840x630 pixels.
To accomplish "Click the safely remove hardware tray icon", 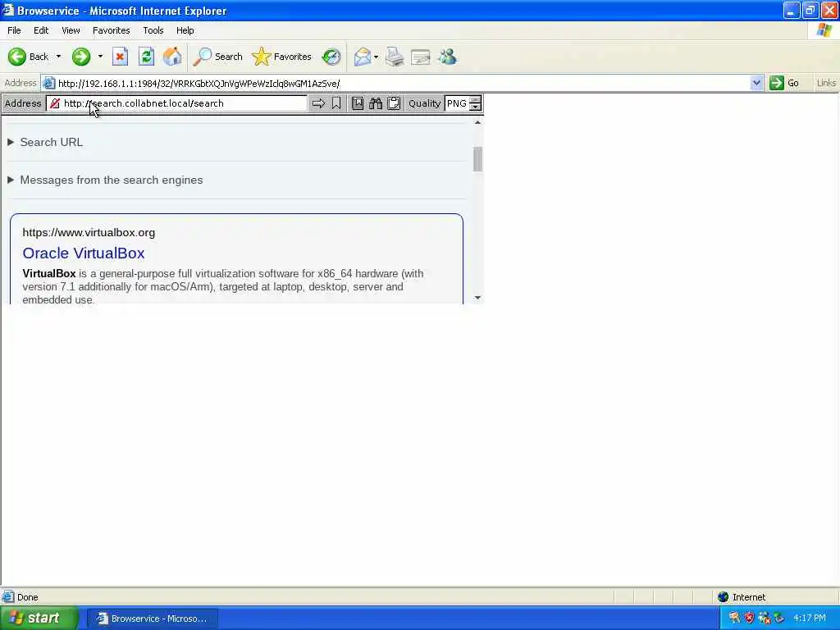I will point(779,619).
